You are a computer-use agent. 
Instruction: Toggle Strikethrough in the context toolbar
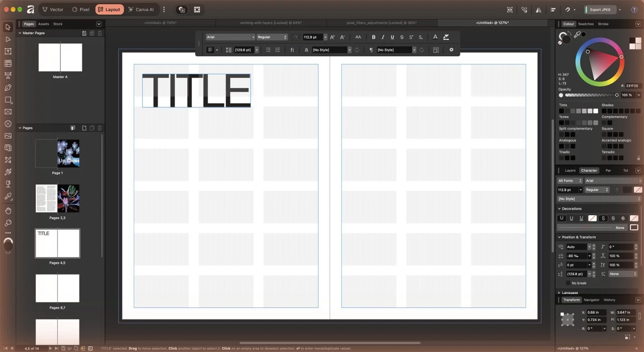[x=402, y=37]
